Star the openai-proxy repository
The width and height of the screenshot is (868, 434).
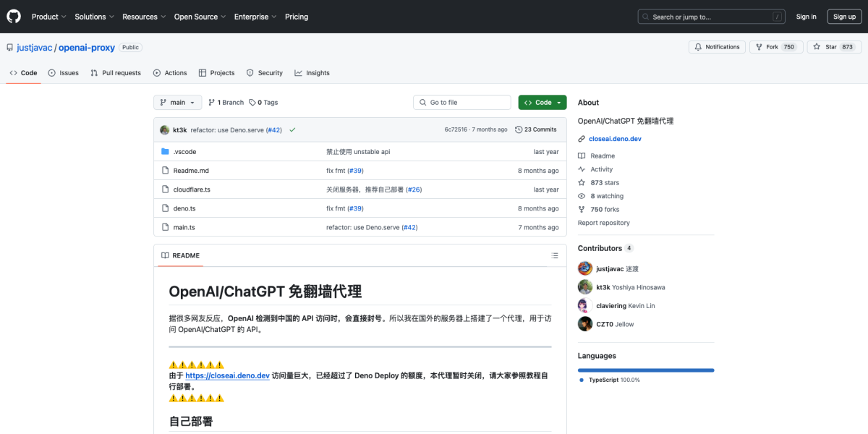(x=834, y=46)
